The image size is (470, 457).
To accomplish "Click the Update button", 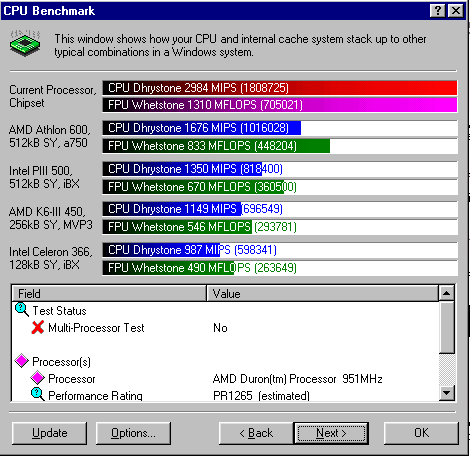I will 49,433.
